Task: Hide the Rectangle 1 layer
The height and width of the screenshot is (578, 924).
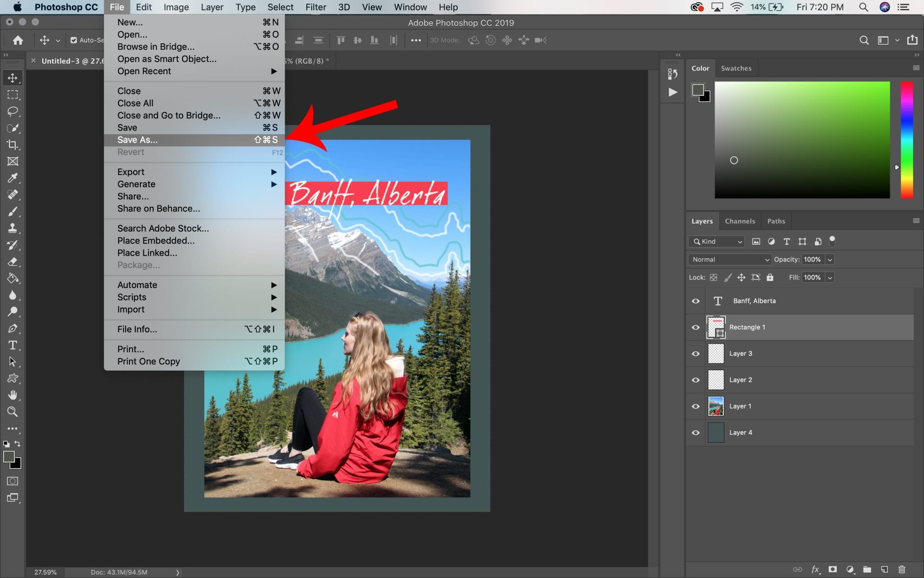Action: pyautogui.click(x=695, y=327)
